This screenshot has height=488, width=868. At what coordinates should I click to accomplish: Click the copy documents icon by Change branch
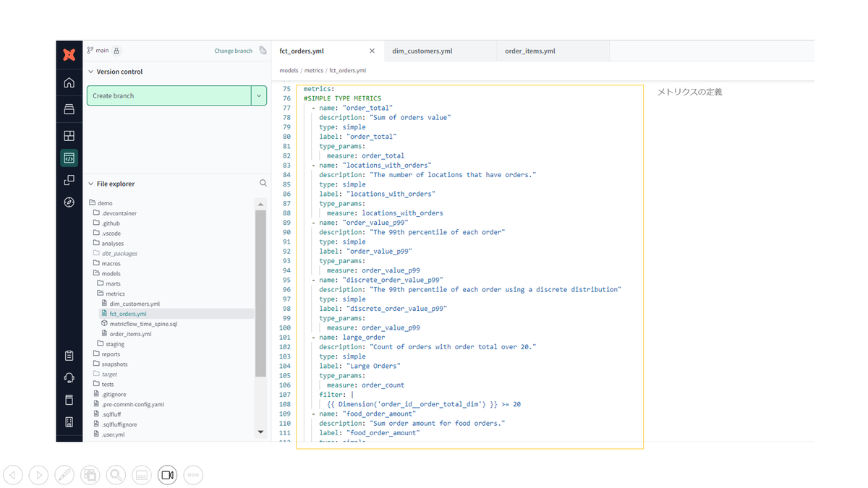(x=263, y=51)
